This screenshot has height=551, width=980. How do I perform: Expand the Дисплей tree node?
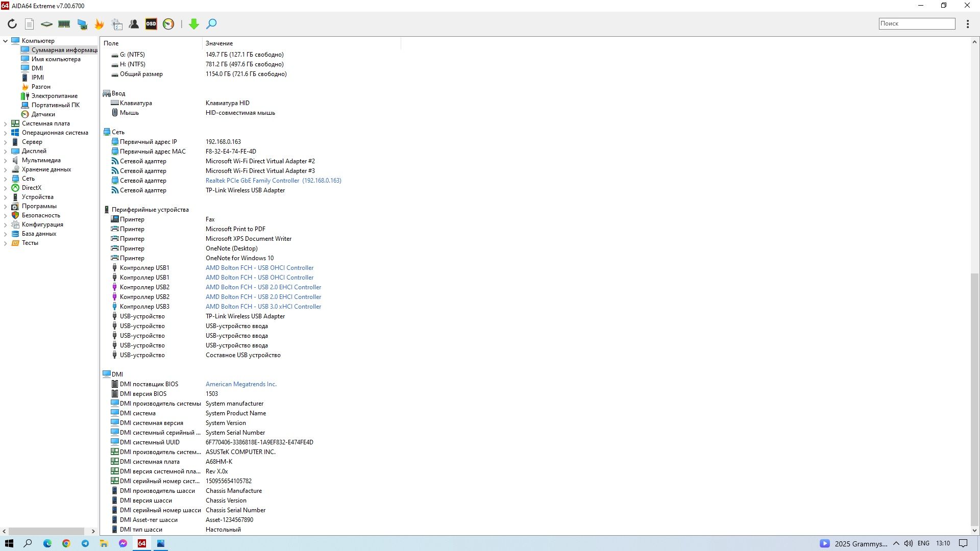(5, 151)
